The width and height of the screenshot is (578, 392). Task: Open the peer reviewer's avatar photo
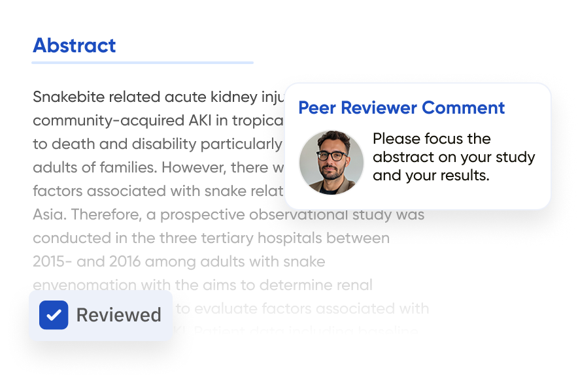331,163
